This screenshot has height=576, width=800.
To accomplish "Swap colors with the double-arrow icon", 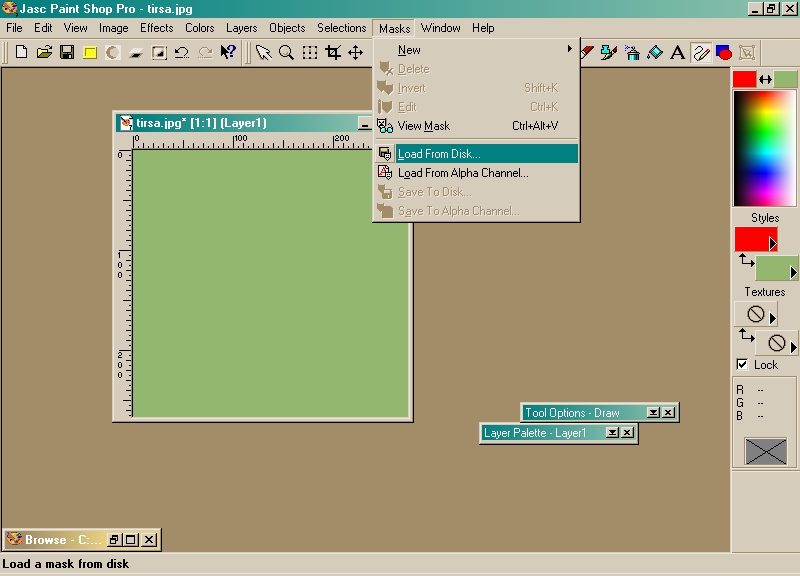I will [x=765, y=79].
